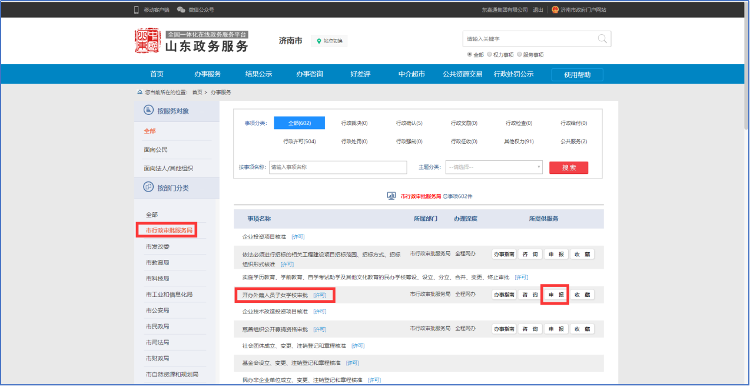Select 全部 under 按服务对象
750x386 pixels.
150,131
